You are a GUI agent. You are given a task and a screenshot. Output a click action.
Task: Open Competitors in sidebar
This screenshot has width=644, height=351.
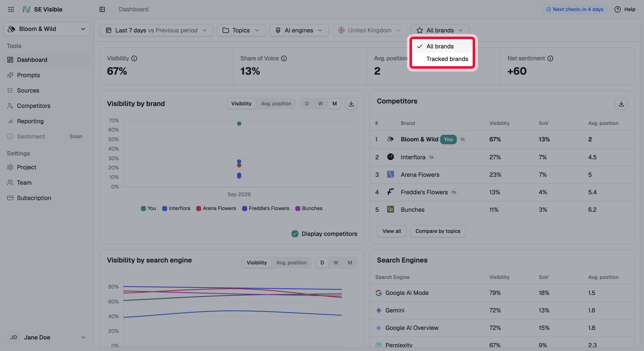tap(47, 106)
